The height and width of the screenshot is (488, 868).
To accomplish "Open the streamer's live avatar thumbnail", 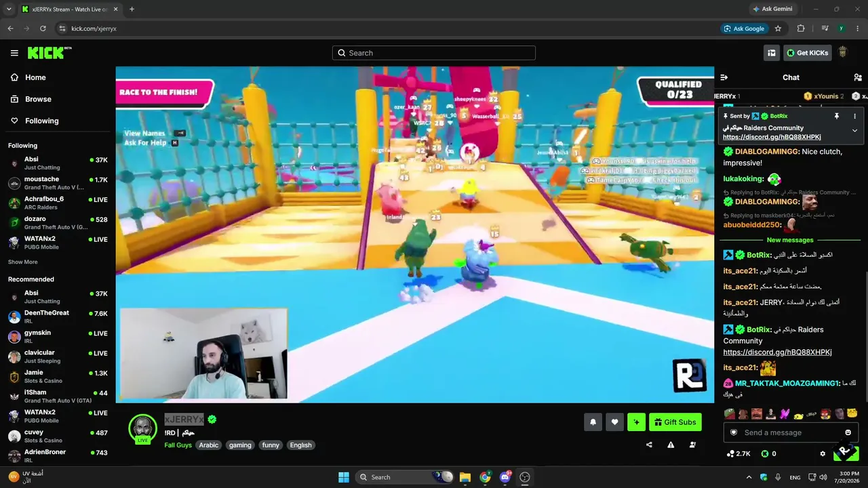I will coord(142,428).
